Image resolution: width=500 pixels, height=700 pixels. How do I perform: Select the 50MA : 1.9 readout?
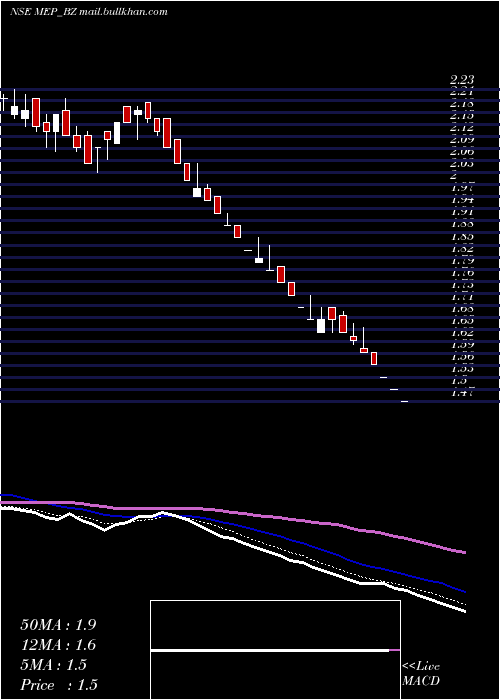(58, 625)
